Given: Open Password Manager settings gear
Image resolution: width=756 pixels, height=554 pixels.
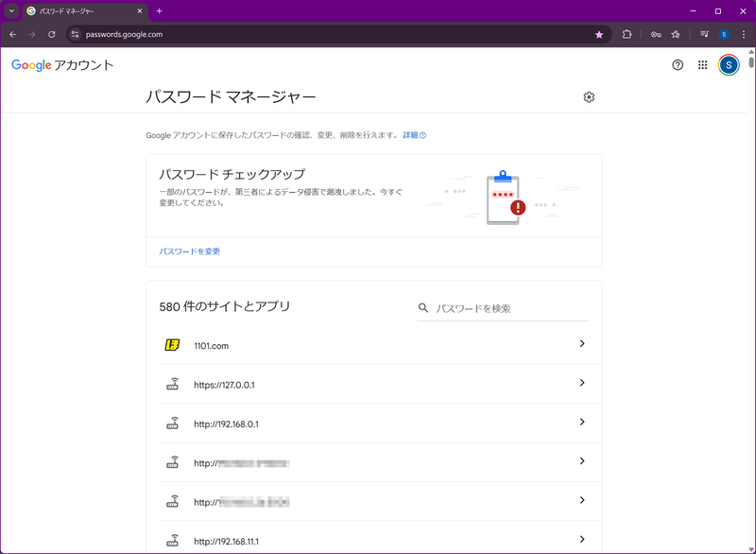Looking at the screenshot, I should [590, 96].
